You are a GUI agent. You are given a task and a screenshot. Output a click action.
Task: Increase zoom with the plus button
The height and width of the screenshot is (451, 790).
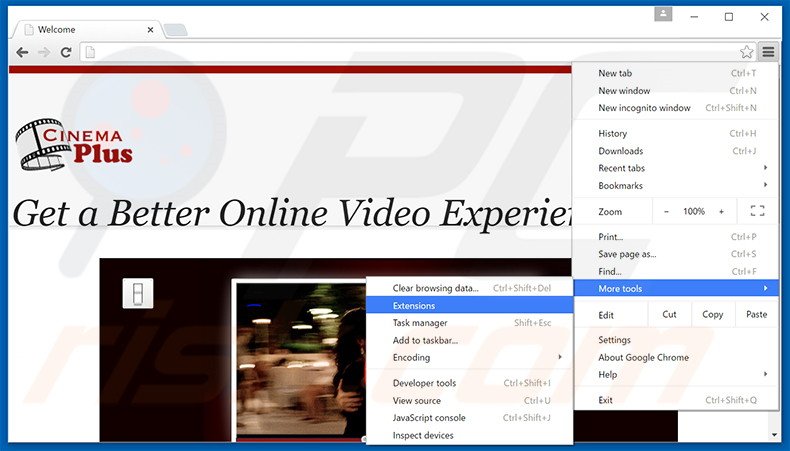point(721,211)
